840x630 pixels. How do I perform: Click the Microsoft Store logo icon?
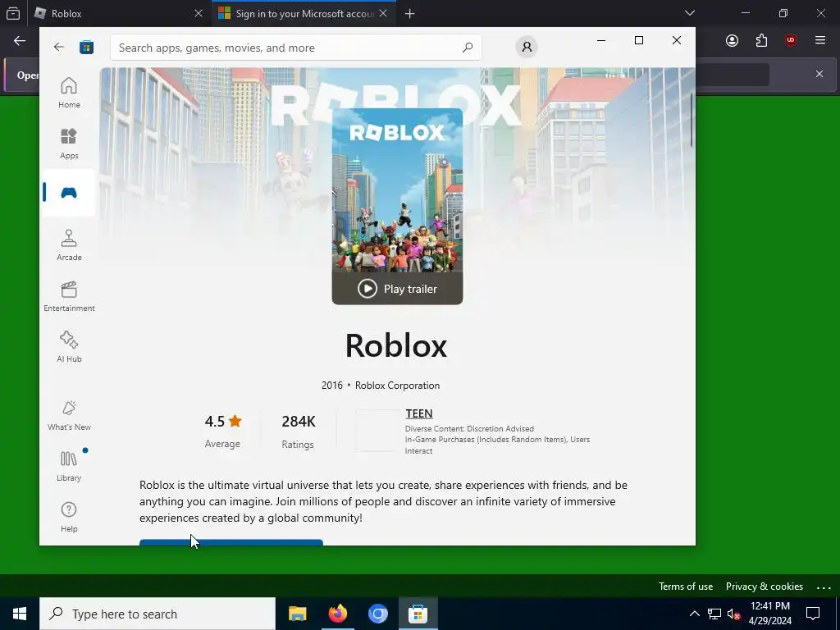click(x=86, y=47)
